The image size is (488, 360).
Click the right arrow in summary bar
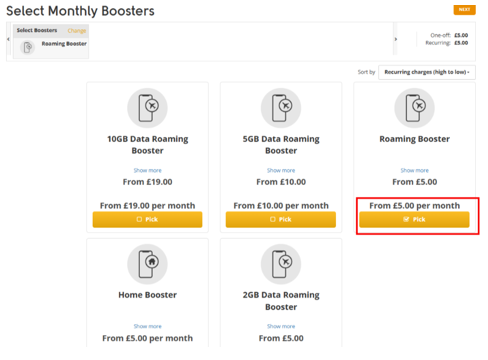(x=396, y=39)
